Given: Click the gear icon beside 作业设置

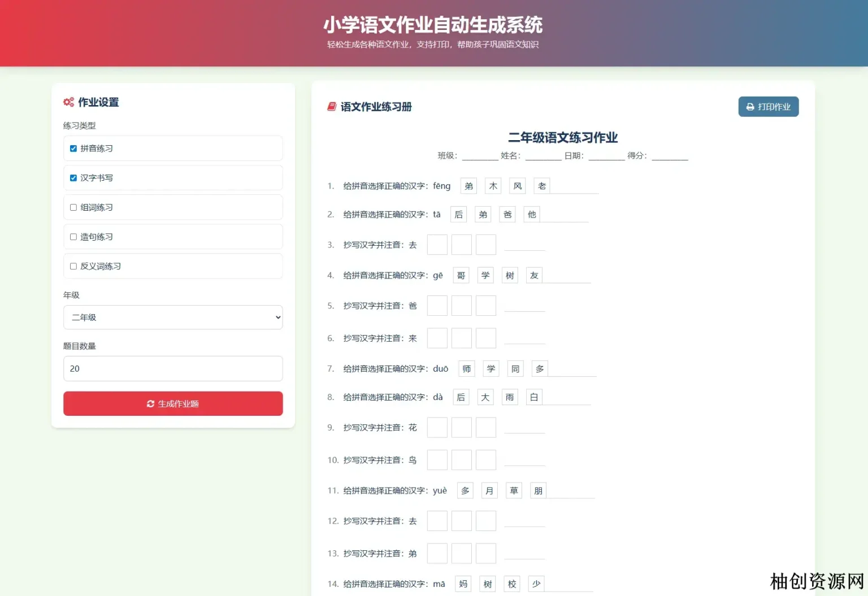Looking at the screenshot, I should (68, 102).
